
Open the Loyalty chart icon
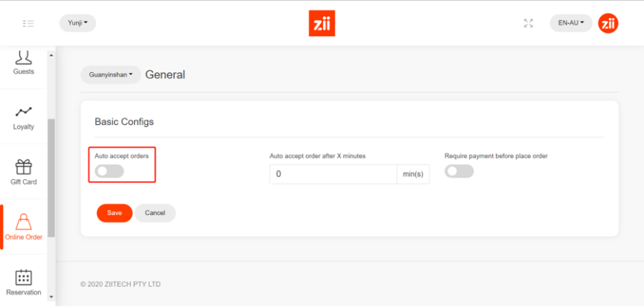23,112
